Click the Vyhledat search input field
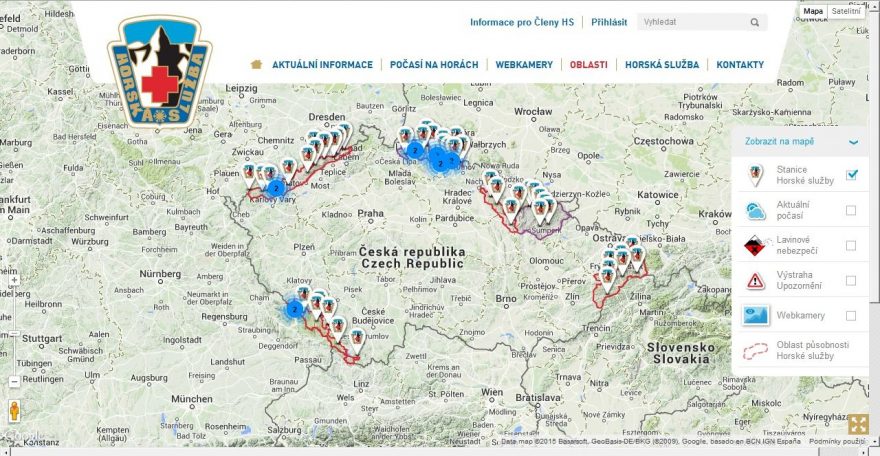This screenshot has height=456, width=880. [x=692, y=22]
